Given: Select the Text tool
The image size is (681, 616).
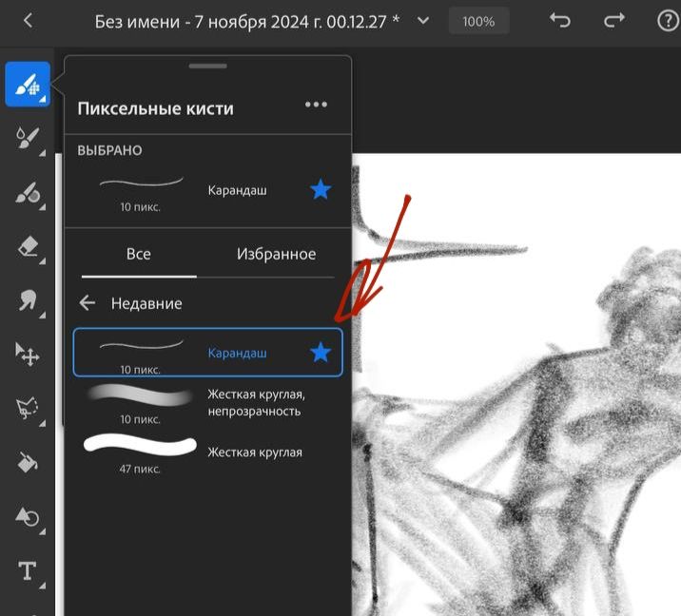Looking at the screenshot, I should pos(28,571).
